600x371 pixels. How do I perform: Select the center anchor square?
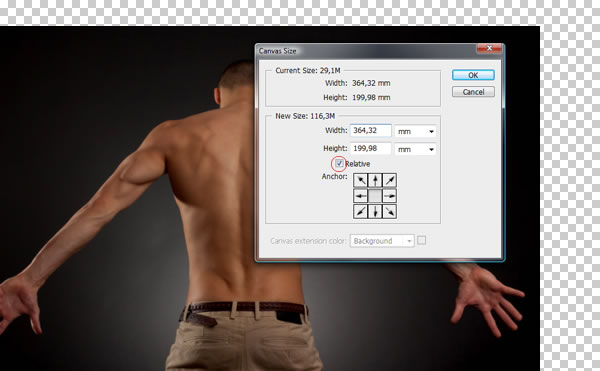(375, 196)
